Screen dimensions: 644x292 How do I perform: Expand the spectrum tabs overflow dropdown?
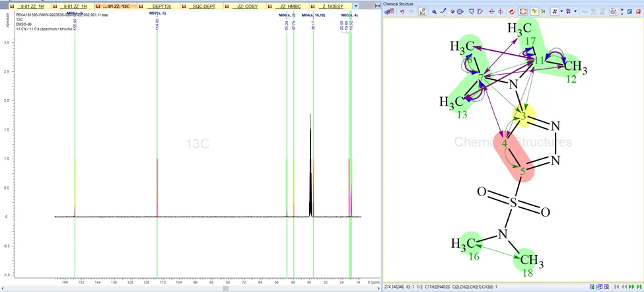(355, 7)
